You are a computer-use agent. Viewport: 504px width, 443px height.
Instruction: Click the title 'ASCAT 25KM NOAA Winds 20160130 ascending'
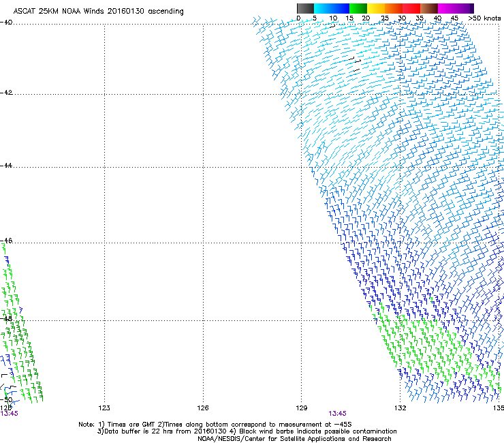pos(98,12)
